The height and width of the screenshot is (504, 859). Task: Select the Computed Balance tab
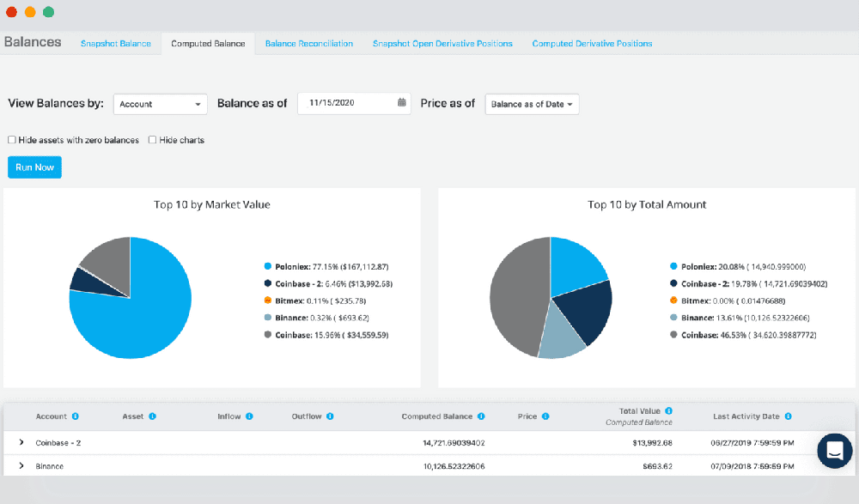click(x=208, y=43)
